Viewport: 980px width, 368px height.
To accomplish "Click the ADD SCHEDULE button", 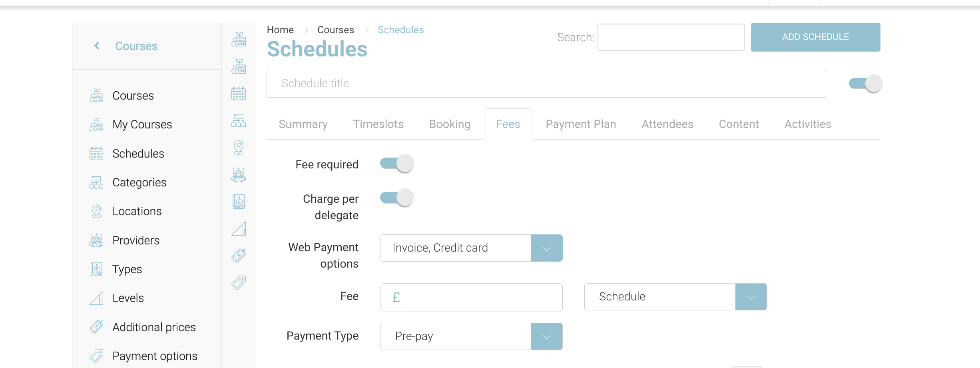I will pyautogui.click(x=815, y=37).
